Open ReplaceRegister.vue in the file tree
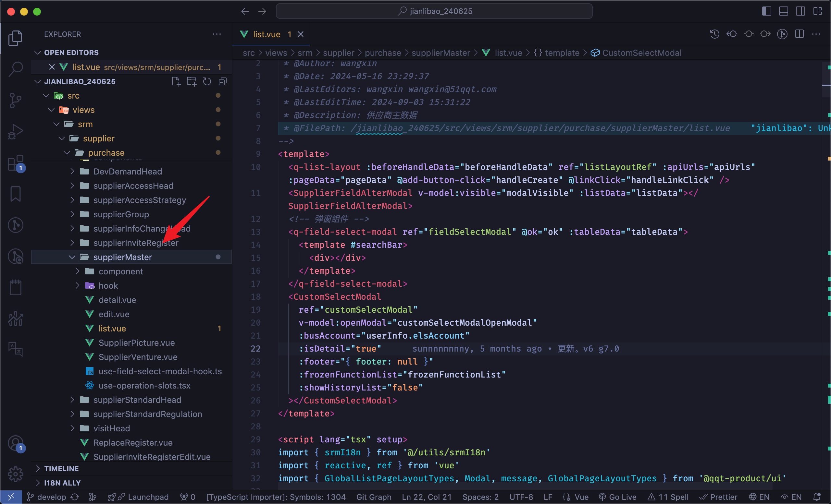This screenshot has width=831, height=504. coord(132,443)
